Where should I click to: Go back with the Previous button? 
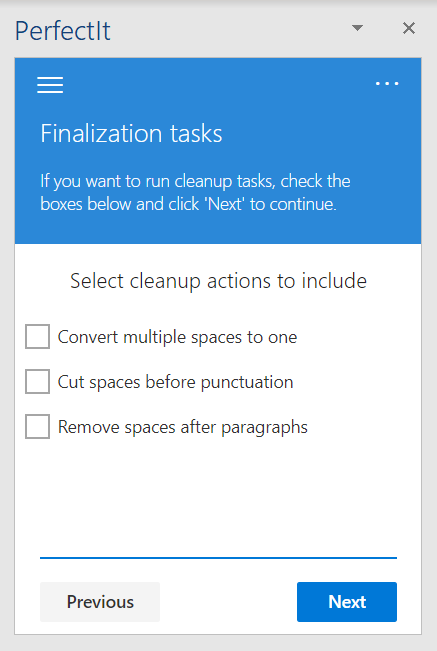(100, 602)
